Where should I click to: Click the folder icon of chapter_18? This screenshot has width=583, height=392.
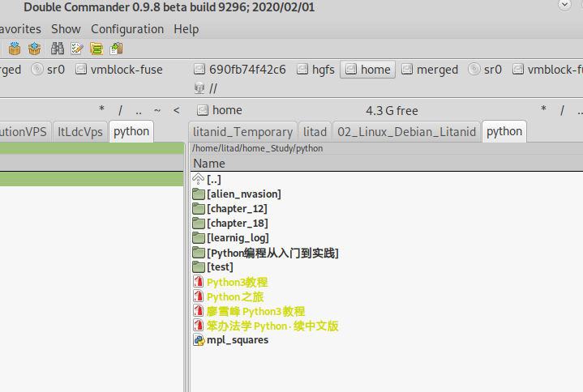(199, 223)
